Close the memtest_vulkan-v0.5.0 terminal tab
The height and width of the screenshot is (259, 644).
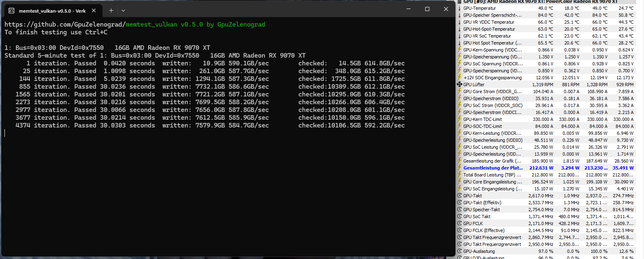[94, 11]
